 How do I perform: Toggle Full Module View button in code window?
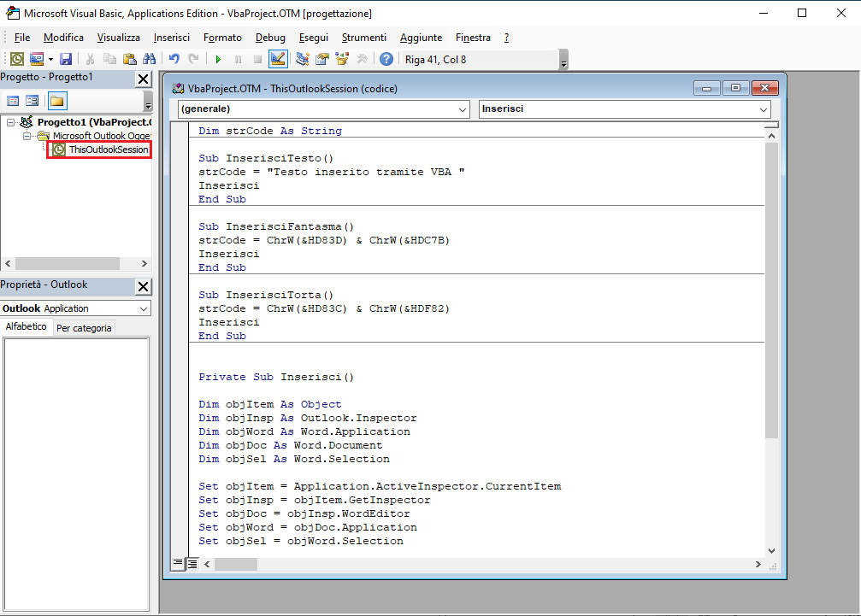pyautogui.click(x=192, y=563)
